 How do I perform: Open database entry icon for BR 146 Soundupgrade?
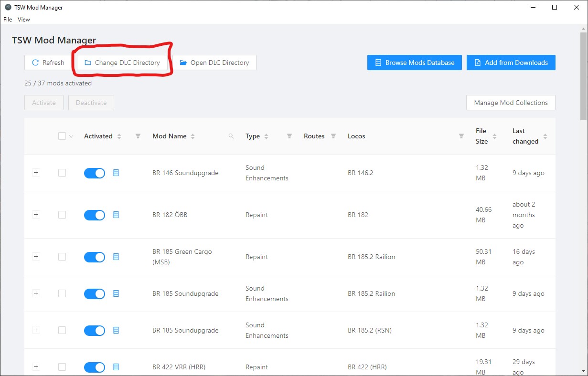click(x=116, y=173)
